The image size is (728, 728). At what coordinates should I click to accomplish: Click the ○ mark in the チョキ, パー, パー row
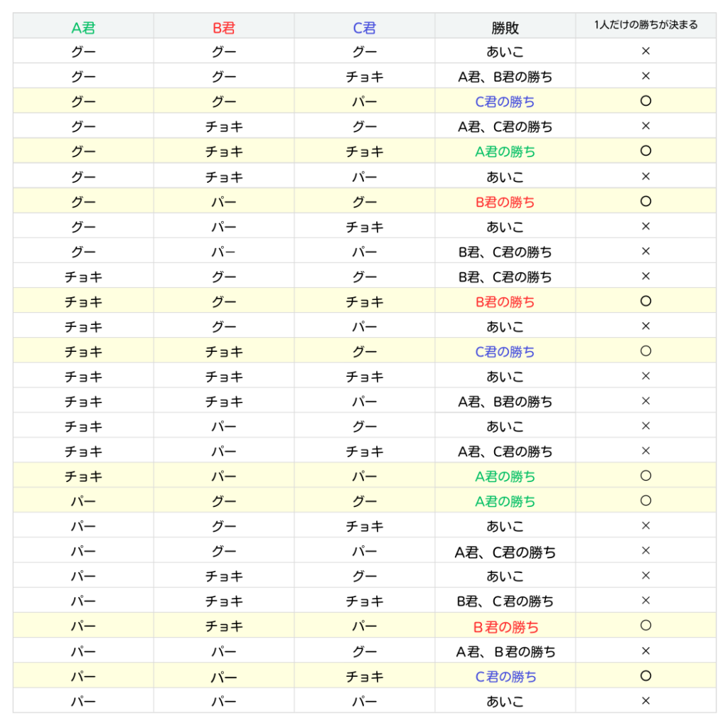646,476
